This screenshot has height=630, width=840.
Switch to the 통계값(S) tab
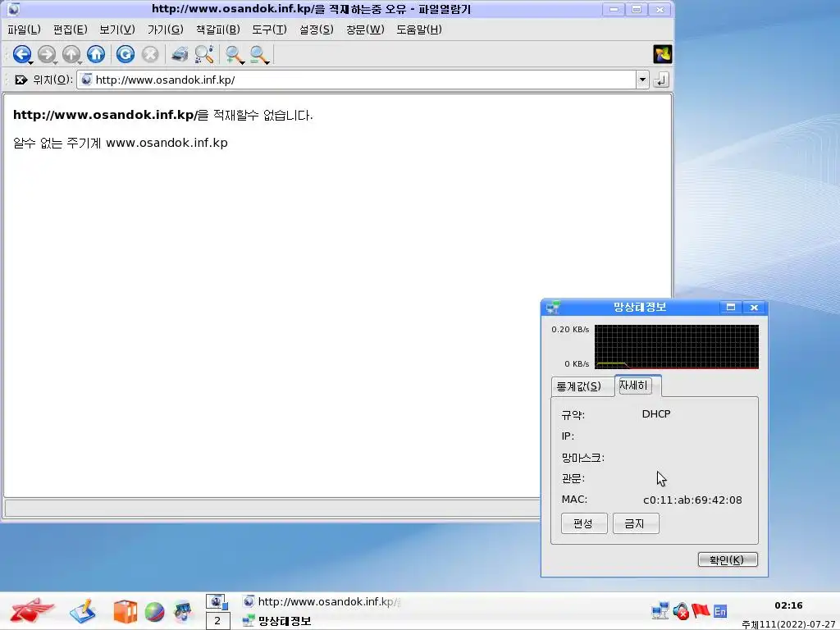pos(582,386)
